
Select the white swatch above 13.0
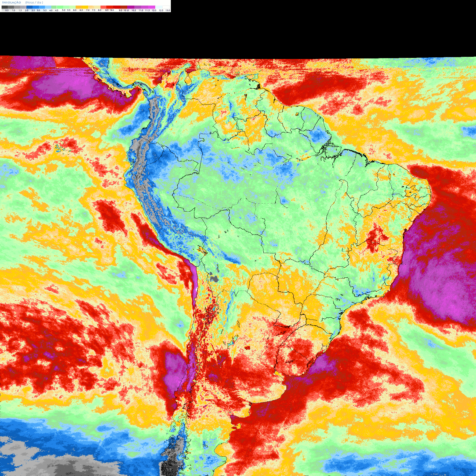166,7
